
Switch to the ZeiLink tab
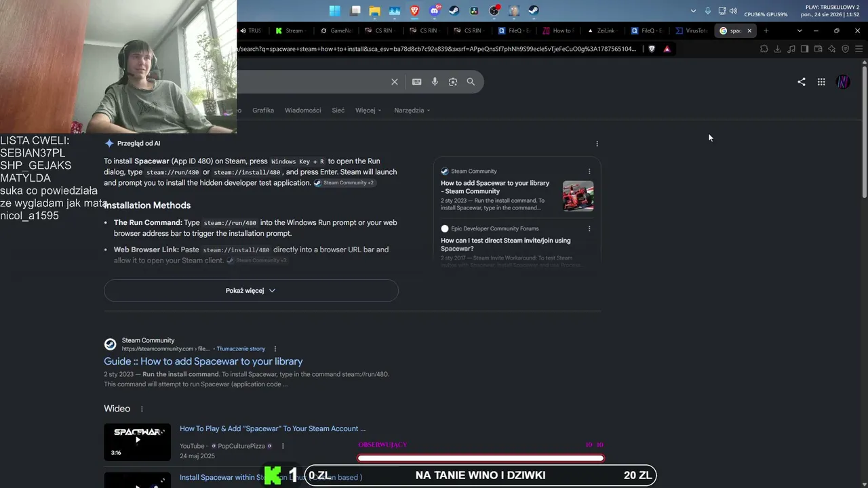point(602,30)
